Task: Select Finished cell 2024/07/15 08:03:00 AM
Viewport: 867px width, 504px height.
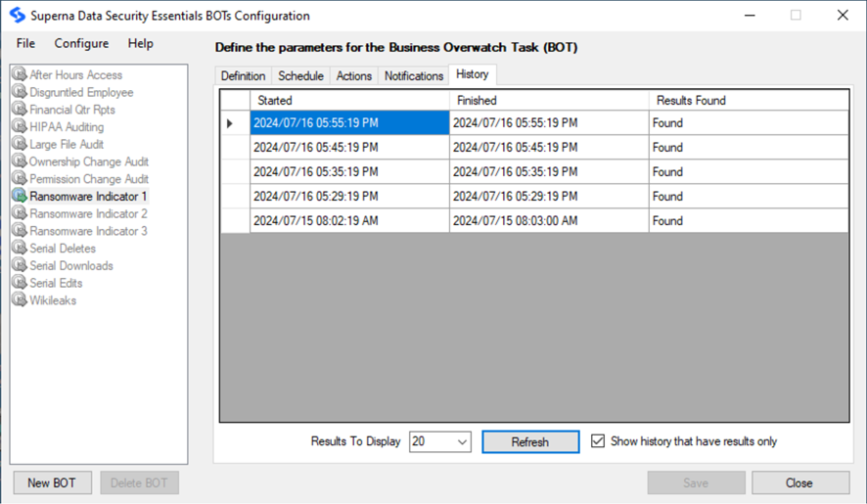Action: pyautogui.click(x=549, y=220)
